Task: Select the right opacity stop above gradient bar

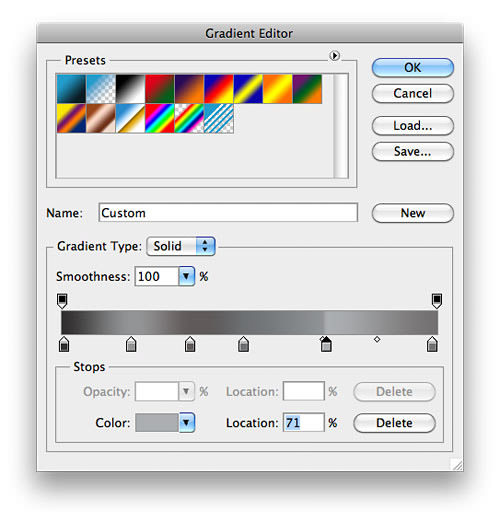Action: point(437,301)
